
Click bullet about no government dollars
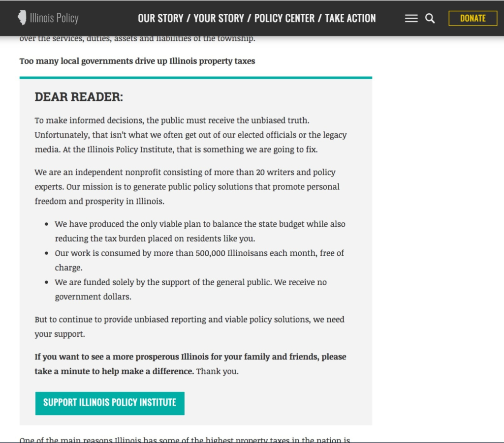pos(190,289)
